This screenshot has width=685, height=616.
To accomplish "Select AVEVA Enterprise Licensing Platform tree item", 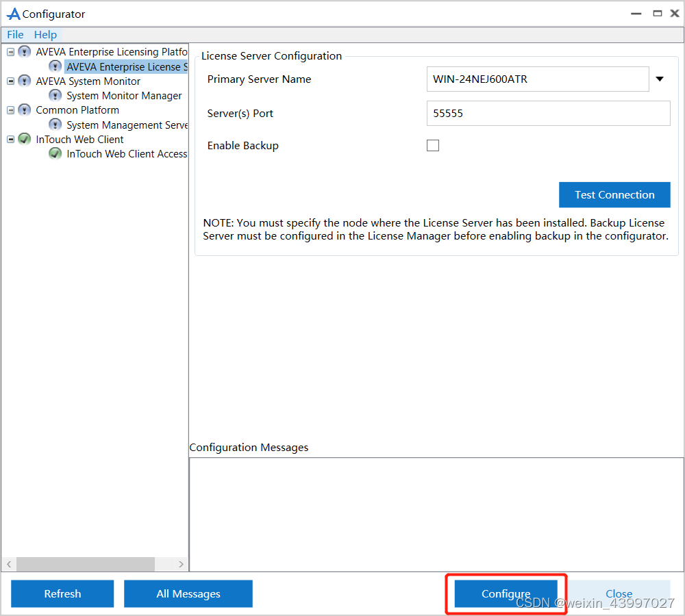I will coord(112,52).
